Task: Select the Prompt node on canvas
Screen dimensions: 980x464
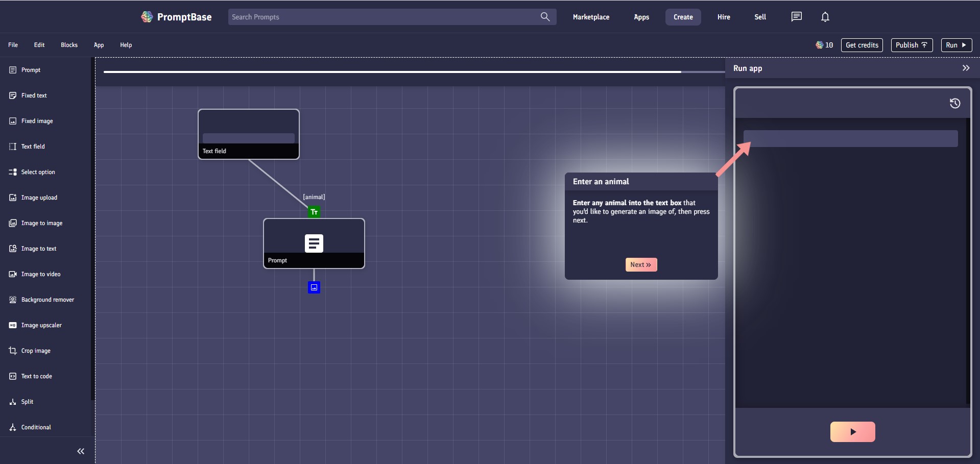Action: coord(314,243)
